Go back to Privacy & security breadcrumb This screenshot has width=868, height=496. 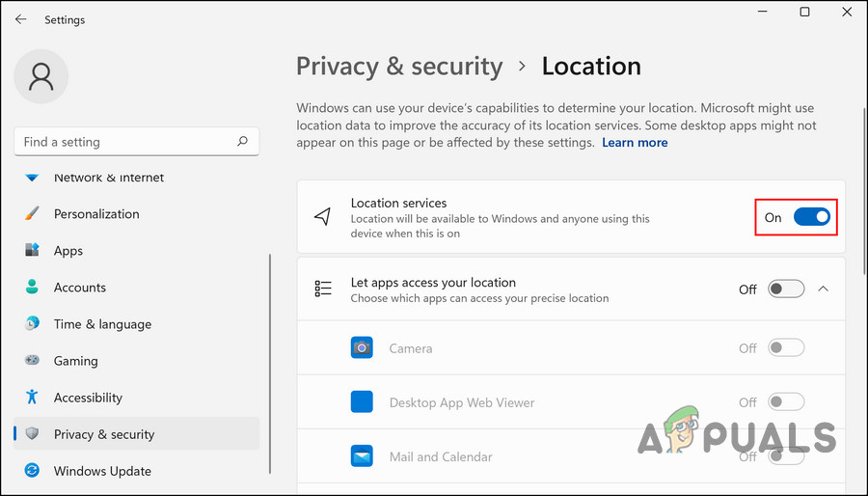pyautogui.click(x=399, y=67)
